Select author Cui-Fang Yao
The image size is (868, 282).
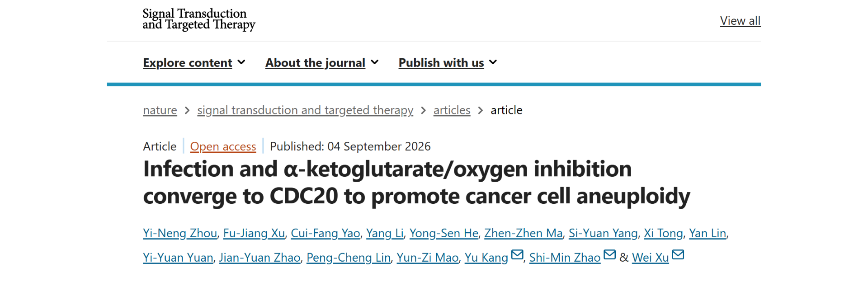pyautogui.click(x=325, y=233)
